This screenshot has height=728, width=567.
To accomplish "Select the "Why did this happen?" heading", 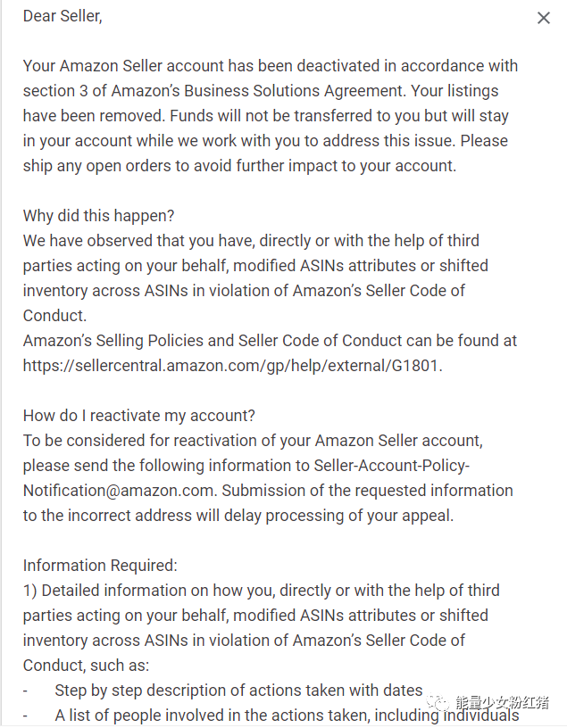I will tap(99, 216).
